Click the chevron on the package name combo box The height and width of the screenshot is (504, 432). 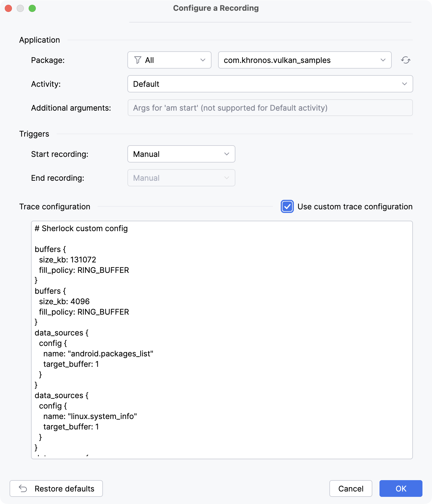[x=383, y=60]
